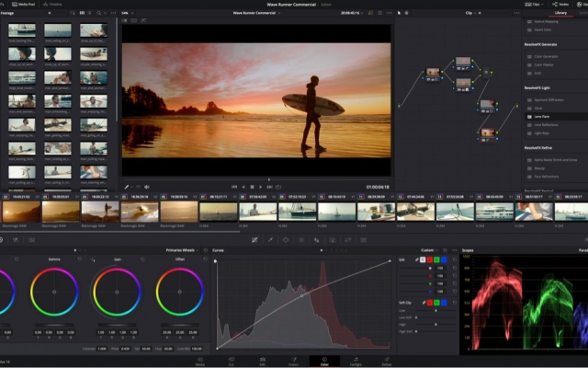
Task: Toggle Edit curve channel link icon
Action: point(416,259)
